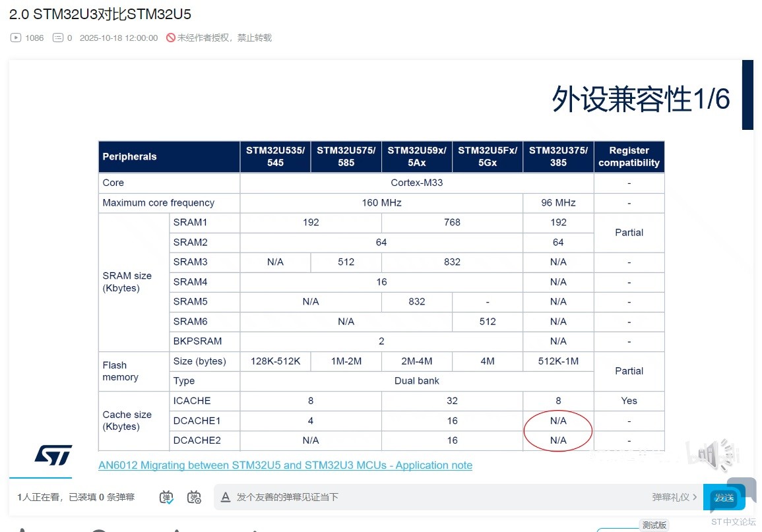The height and width of the screenshot is (532, 762).
Task: Click the ST logo on slide
Action: 53,454
